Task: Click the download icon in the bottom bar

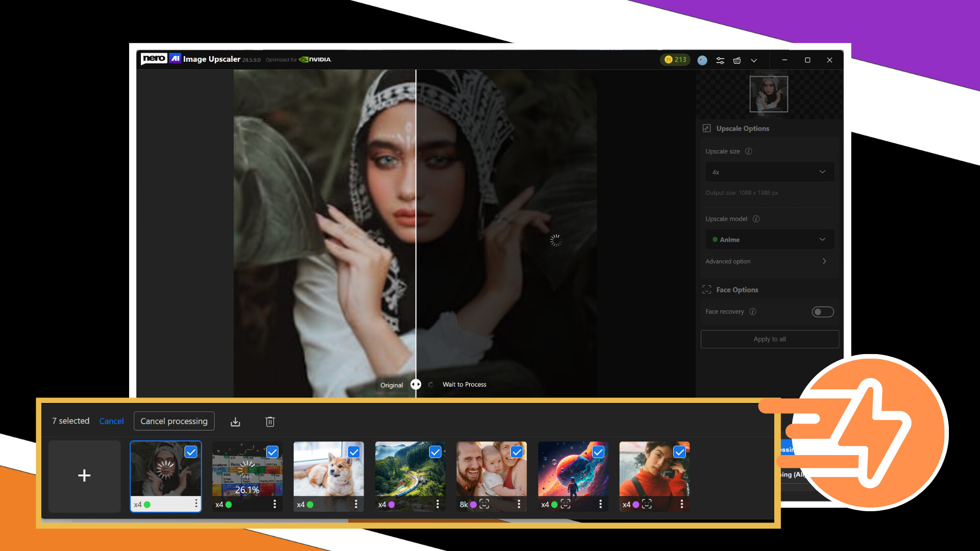Action: tap(235, 421)
